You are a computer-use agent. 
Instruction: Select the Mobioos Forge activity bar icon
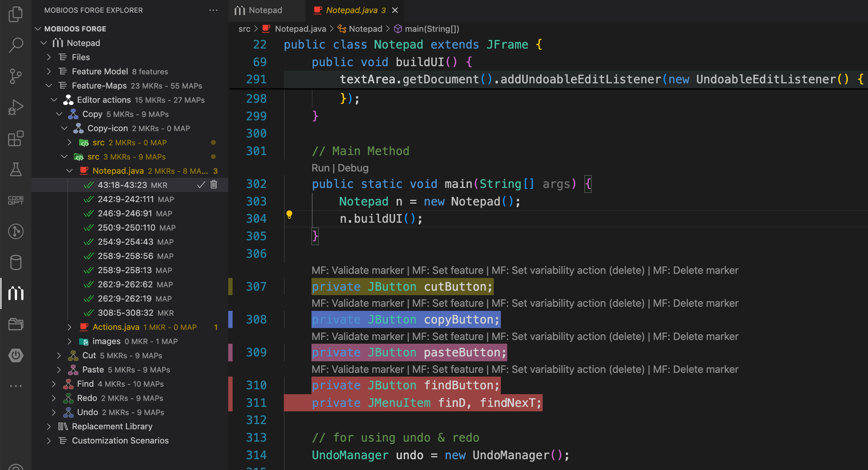16,293
